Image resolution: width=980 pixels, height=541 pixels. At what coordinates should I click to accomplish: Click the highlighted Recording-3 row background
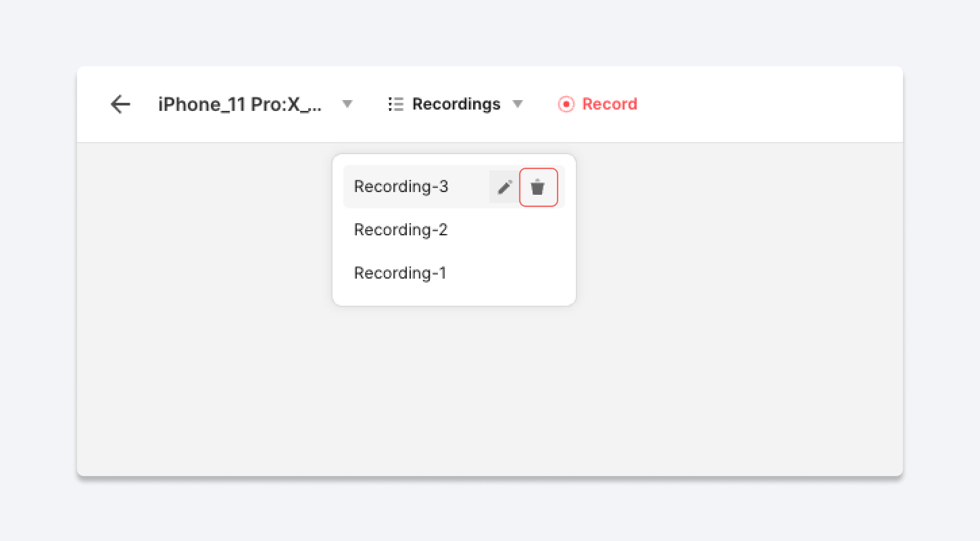coord(469,187)
